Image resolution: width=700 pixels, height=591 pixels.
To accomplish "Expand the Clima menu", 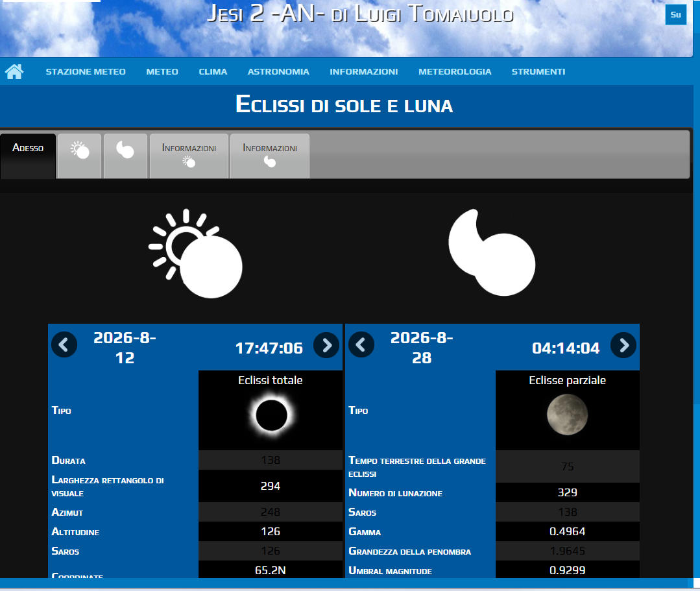I will pyautogui.click(x=213, y=72).
